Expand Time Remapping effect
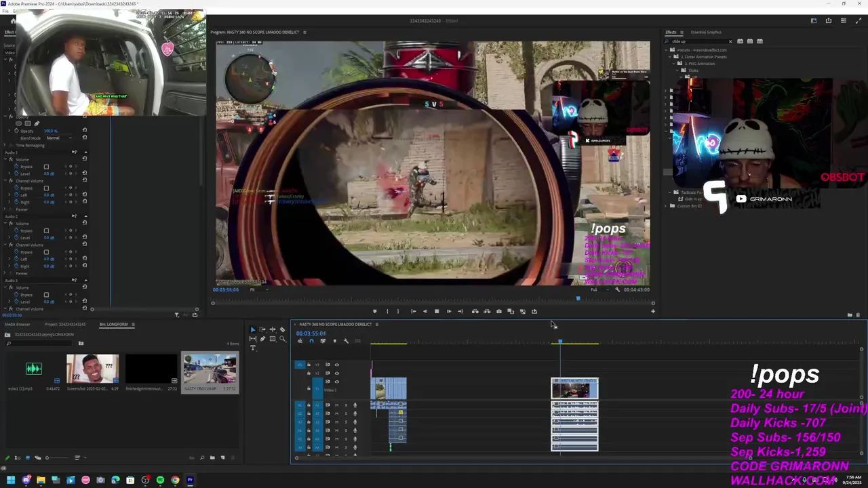The image size is (868, 488). click(5, 145)
